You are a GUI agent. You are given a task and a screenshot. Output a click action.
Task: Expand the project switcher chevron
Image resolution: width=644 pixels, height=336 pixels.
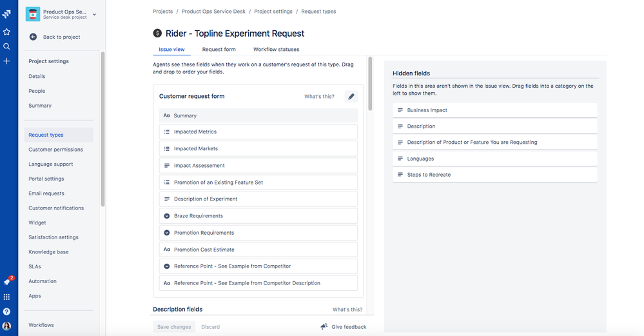pos(95,14)
